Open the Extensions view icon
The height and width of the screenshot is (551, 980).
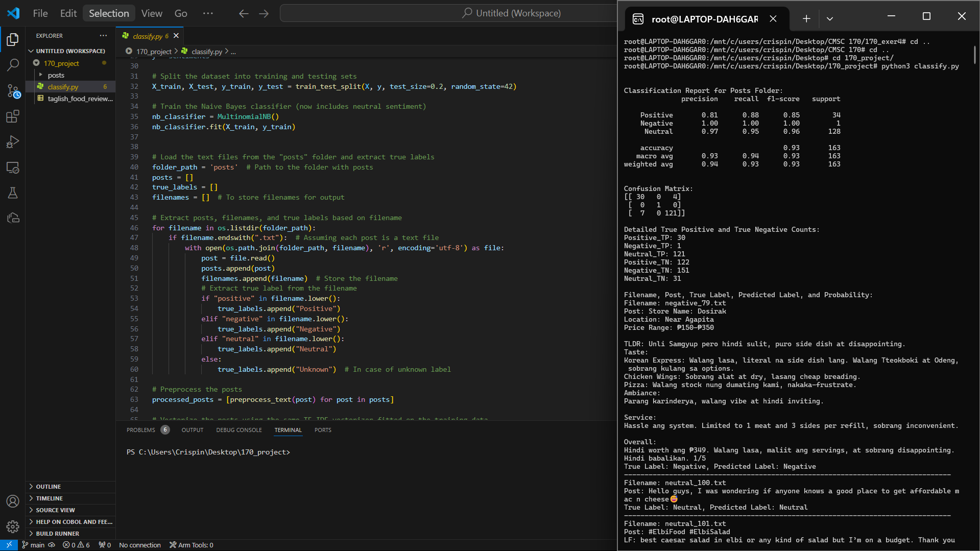coord(13,116)
